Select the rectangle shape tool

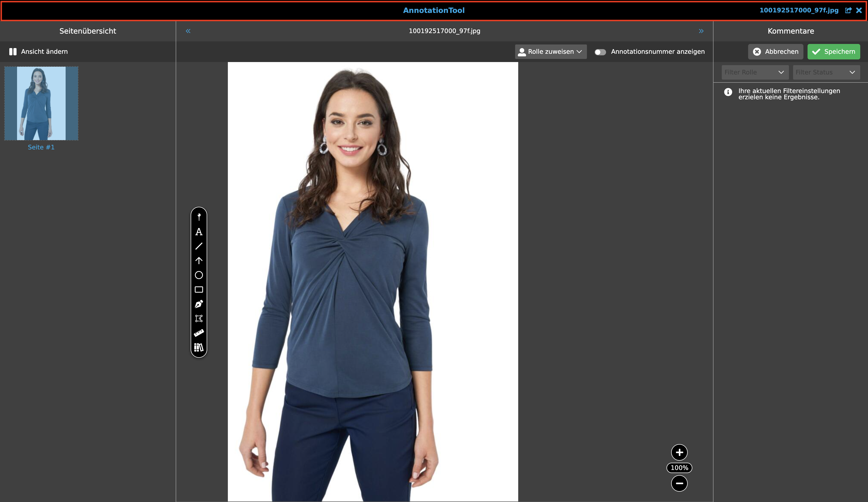tap(199, 290)
